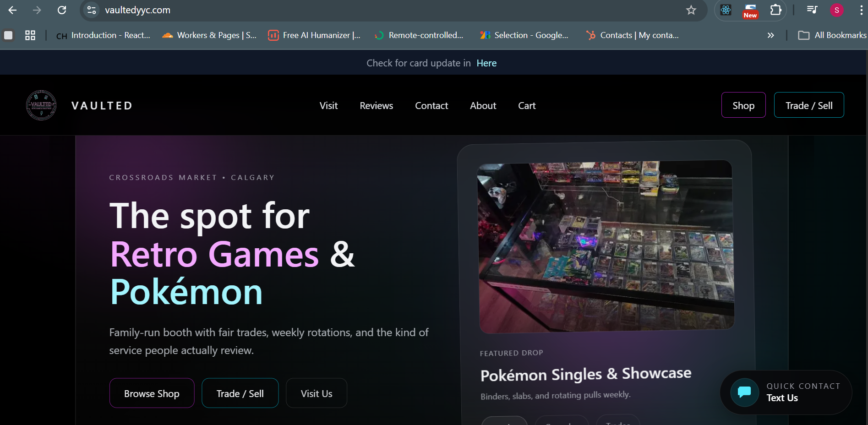The height and width of the screenshot is (425, 868).
Task: Click the Quick Contact chat bubble icon
Action: pyautogui.click(x=745, y=392)
